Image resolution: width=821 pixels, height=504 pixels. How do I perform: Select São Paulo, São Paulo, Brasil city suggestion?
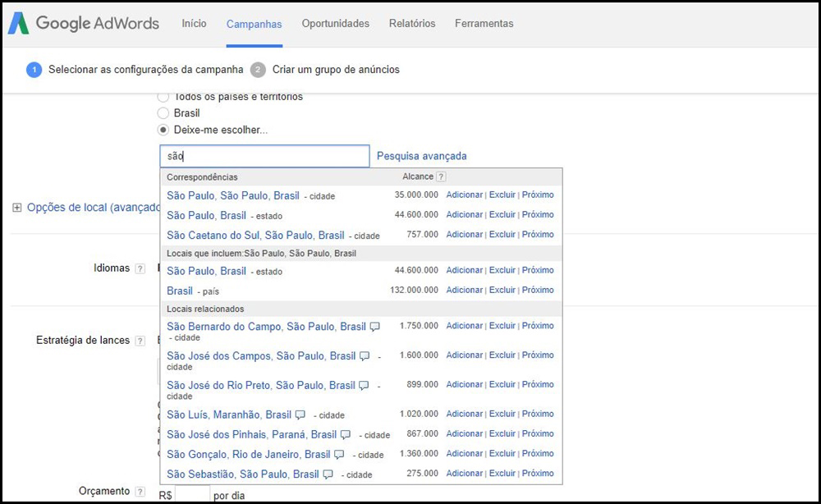[233, 195]
